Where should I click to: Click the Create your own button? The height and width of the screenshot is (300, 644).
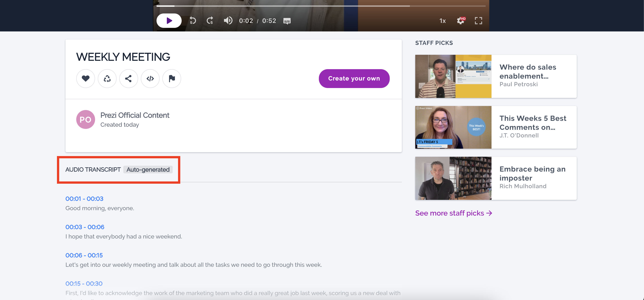[x=354, y=79]
